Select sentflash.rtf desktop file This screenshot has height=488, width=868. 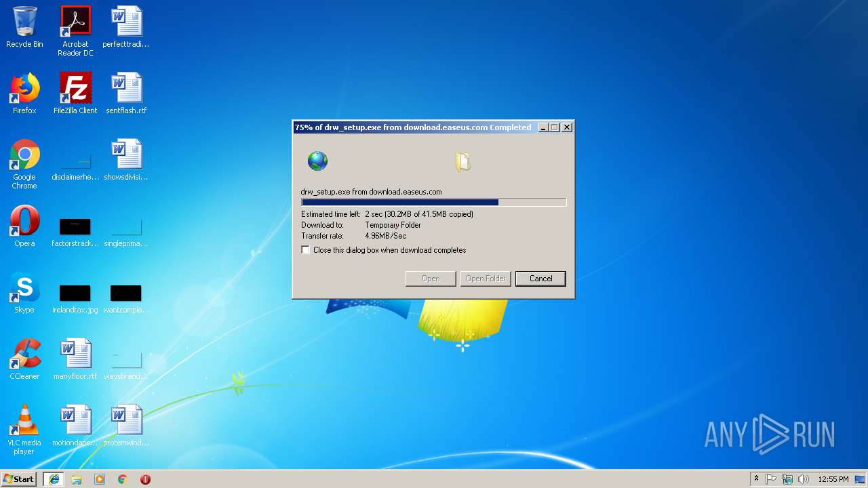click(126, 94)
